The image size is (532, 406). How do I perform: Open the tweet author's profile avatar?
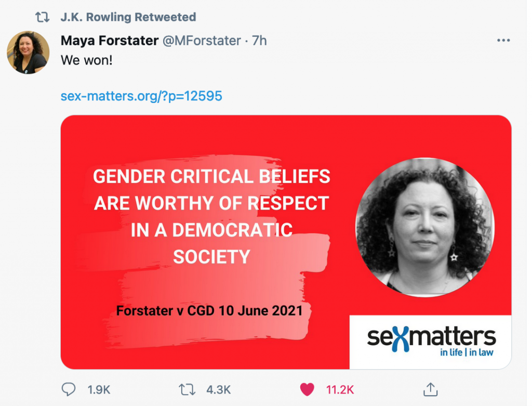pos(28,53)
